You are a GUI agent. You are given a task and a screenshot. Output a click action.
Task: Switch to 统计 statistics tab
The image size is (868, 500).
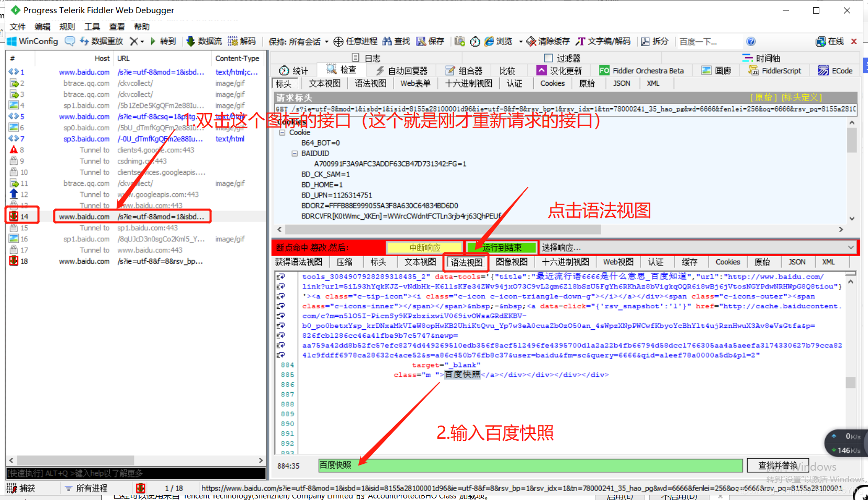(294, 71)
